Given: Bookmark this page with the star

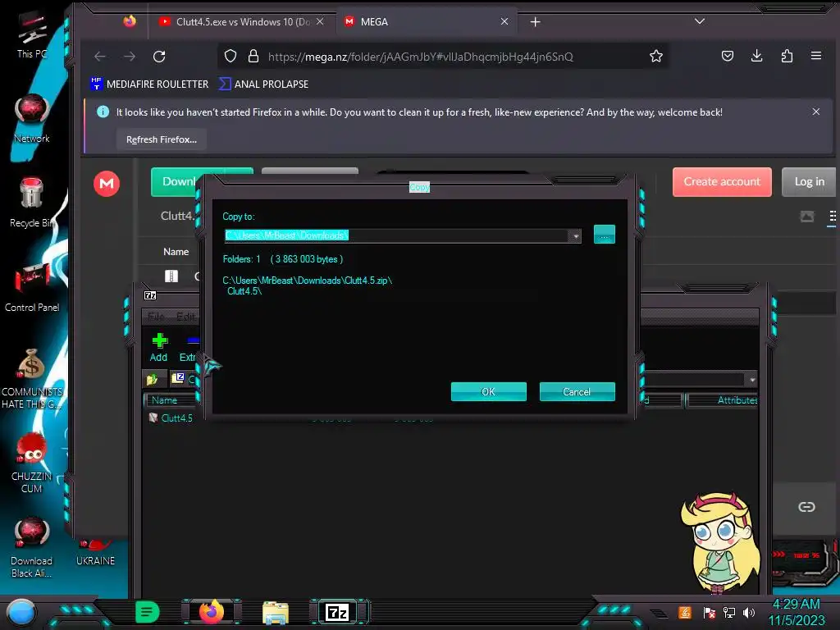Looking at the screenshot, I should point(655,57).
